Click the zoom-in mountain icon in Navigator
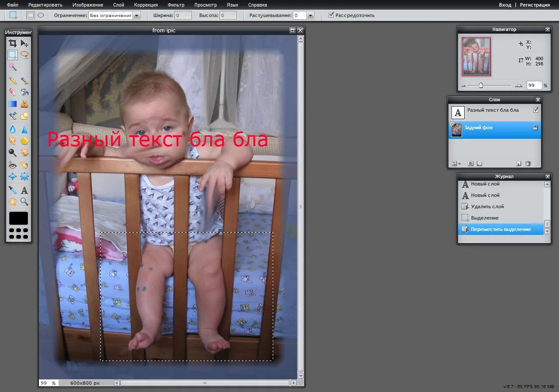 (x=518, y=86)
